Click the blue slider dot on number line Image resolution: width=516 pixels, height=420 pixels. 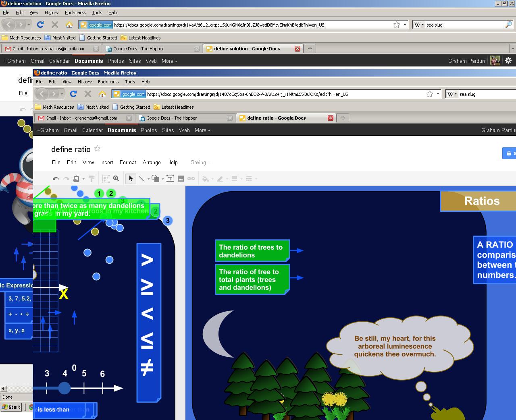[x=64, y=388]
